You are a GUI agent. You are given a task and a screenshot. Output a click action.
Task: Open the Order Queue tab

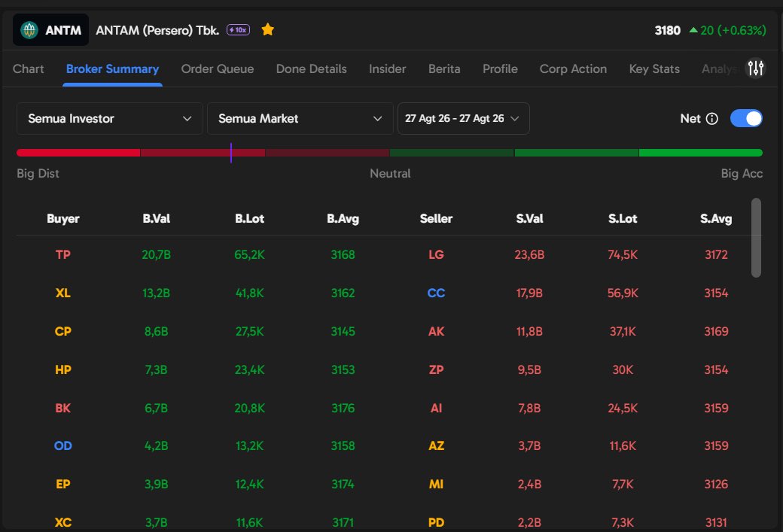point(218,69)
